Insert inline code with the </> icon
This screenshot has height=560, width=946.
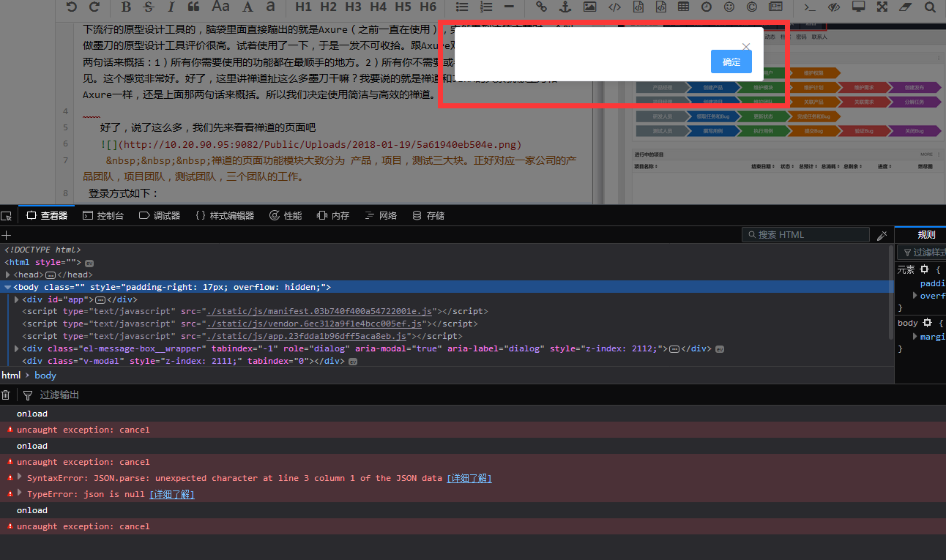click(x=614, y=7)
